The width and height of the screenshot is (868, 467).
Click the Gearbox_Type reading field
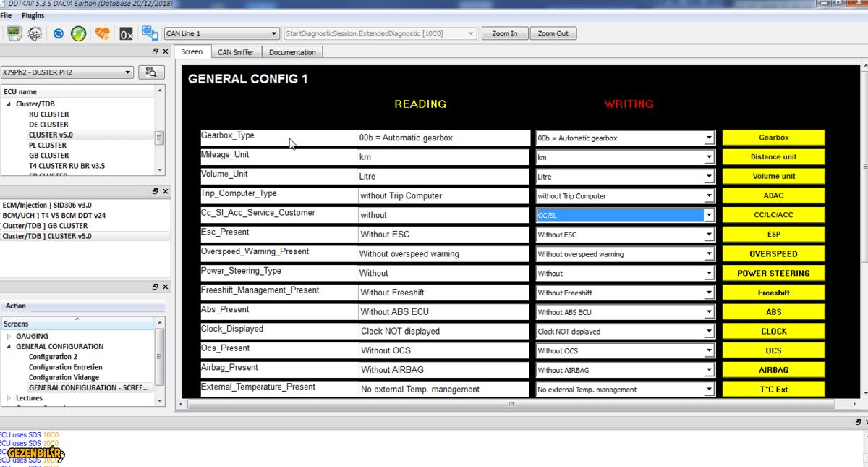point(444,138)
